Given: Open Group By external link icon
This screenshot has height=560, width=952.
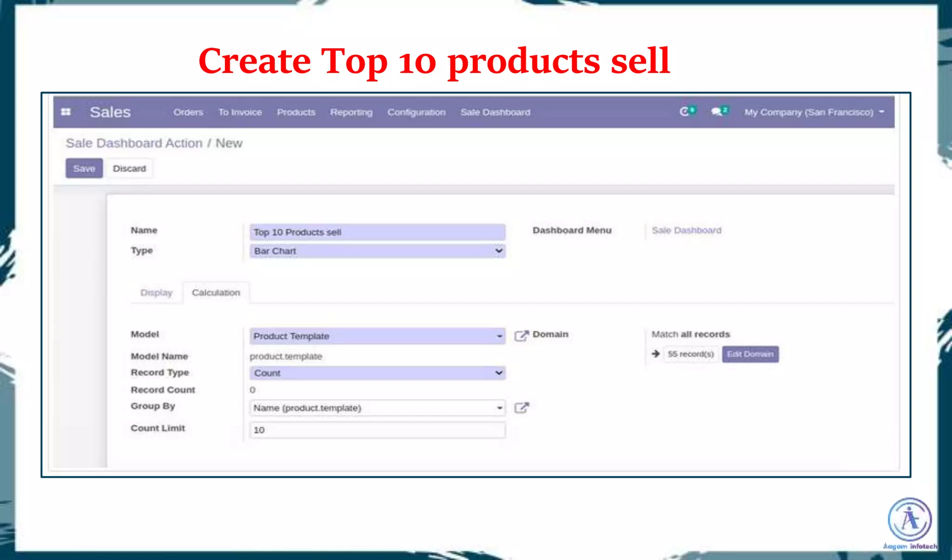Looking at the screenshot, I should tap(522, 408).
